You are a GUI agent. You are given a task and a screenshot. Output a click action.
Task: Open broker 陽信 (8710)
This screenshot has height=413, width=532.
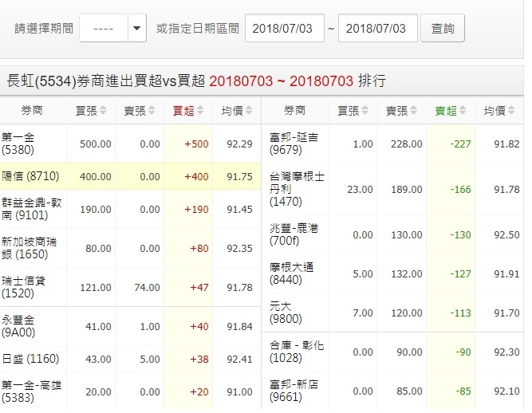coord(30,176)
